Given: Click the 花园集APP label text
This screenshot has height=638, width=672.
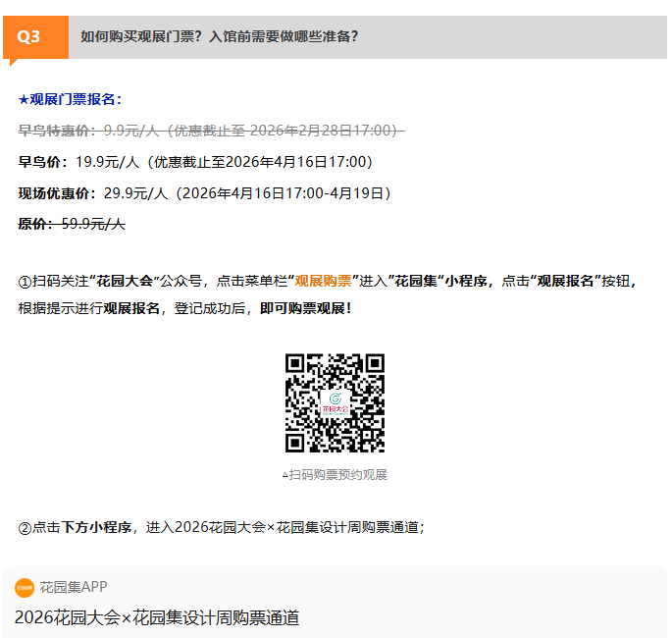Looking at the screenshot, I should tap(74, 587).
